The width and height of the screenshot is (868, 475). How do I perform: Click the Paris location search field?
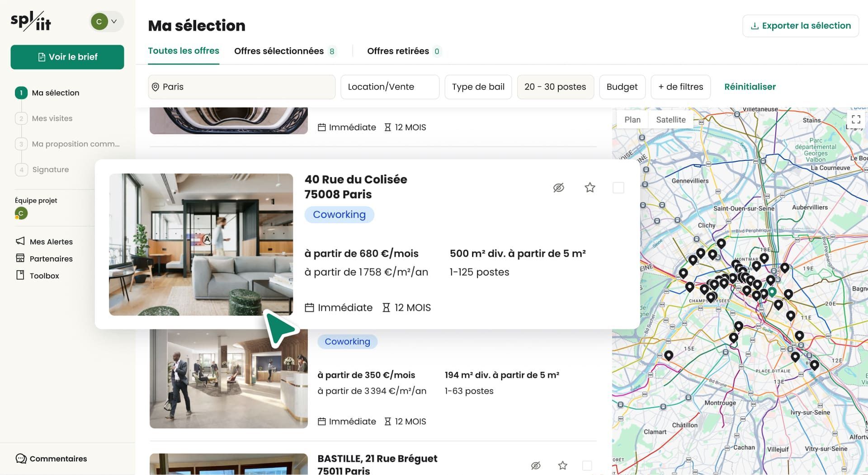point(241,87)
